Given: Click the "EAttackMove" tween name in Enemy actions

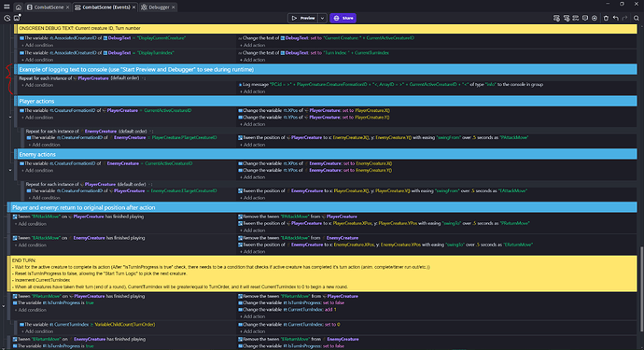Looking at the screenshot, I should [x=512, y=191].
